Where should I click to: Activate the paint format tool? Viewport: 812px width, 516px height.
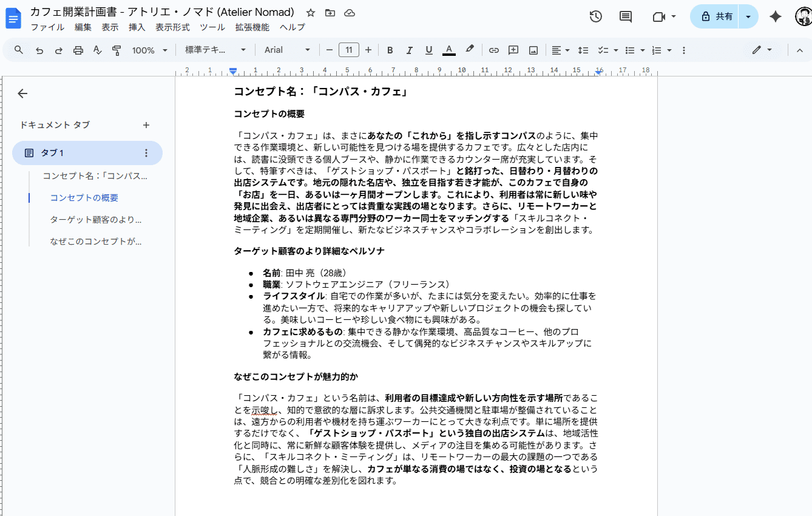(117, 50)
